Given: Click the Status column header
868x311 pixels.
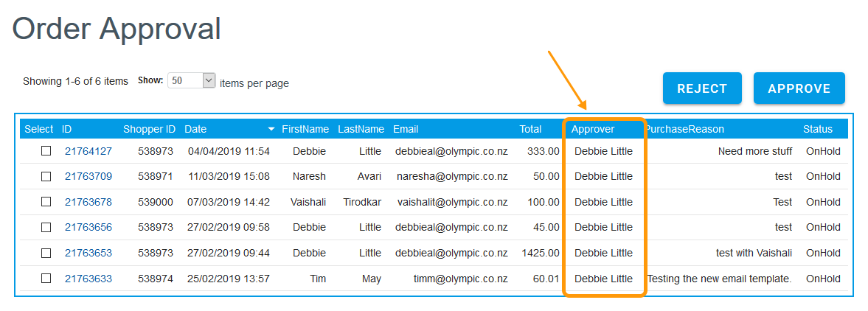Looking at the screenshot, I should coord(817,129).
